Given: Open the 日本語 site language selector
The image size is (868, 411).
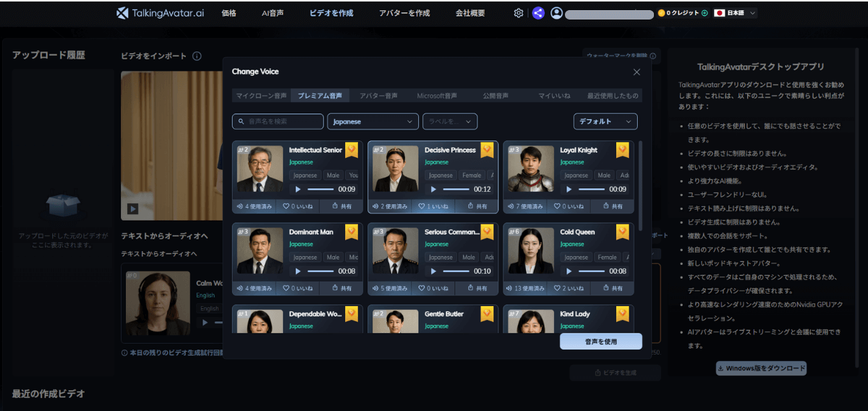Looking at the screenshot, I should [x=735, y=13].
